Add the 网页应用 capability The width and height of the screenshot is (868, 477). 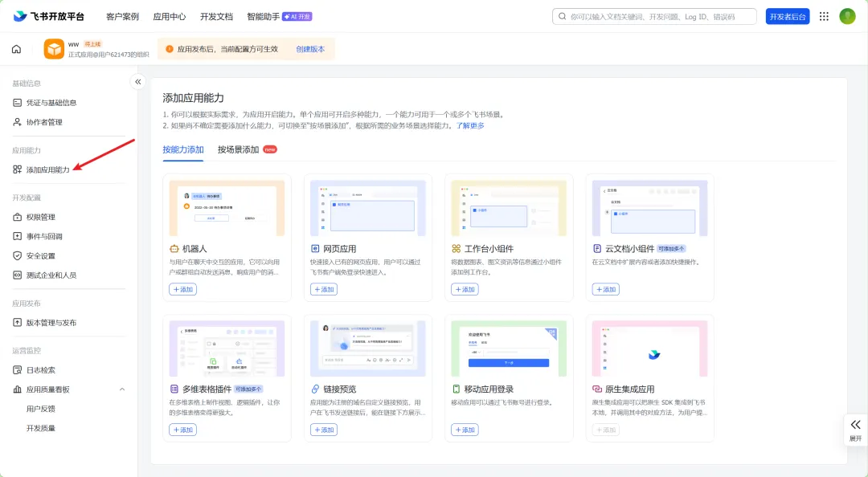(x=324, y=289)
